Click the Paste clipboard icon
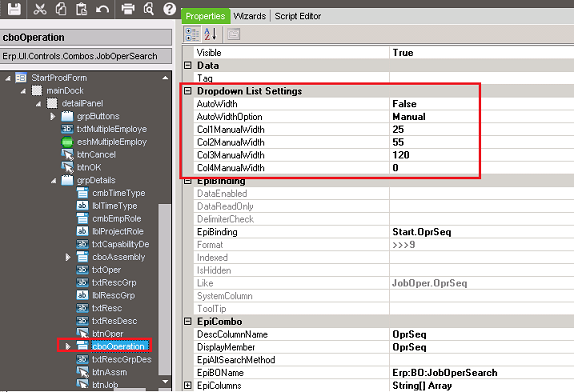The image size is (574, 392). coord(81,9)
